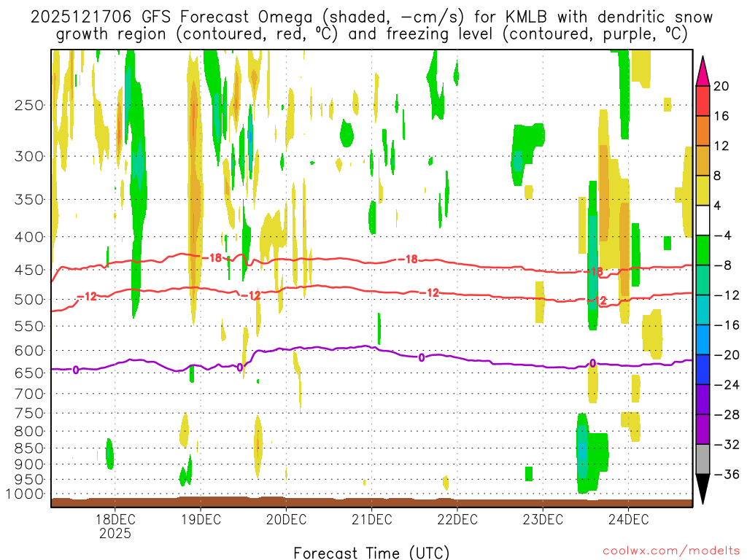
Task: Select the 21DEC tick label
Action: [x=371, y=520]
